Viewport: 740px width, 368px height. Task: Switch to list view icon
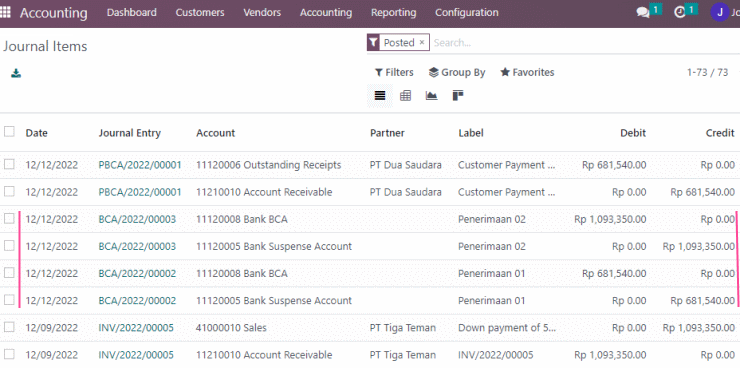380,96
